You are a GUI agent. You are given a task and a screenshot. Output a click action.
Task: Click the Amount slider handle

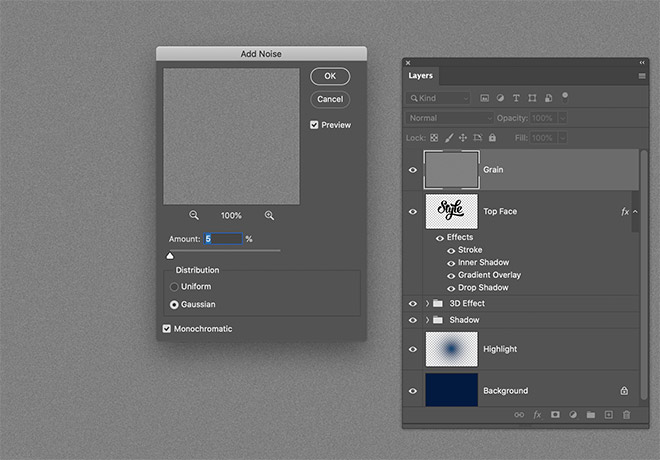170,256
